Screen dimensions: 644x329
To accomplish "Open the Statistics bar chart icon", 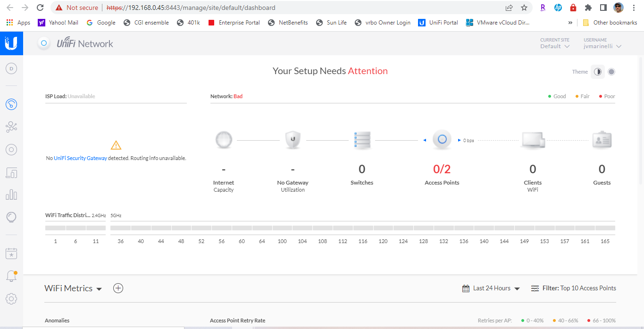I will point(11,194).
